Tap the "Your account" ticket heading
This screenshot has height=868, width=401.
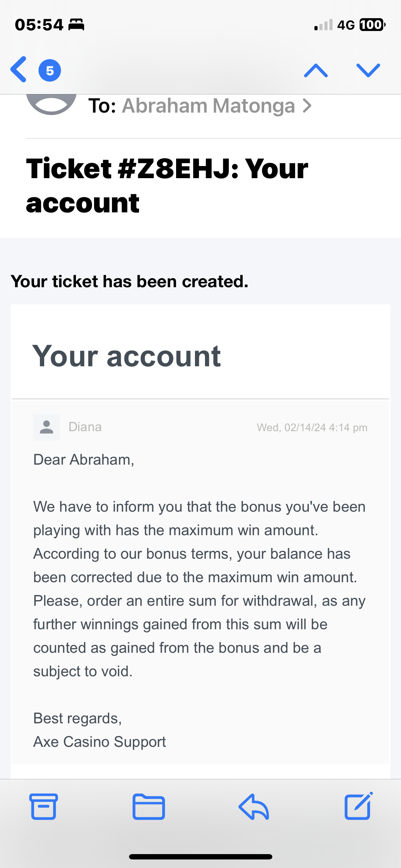pyautogui.click(x=127, y=356)
